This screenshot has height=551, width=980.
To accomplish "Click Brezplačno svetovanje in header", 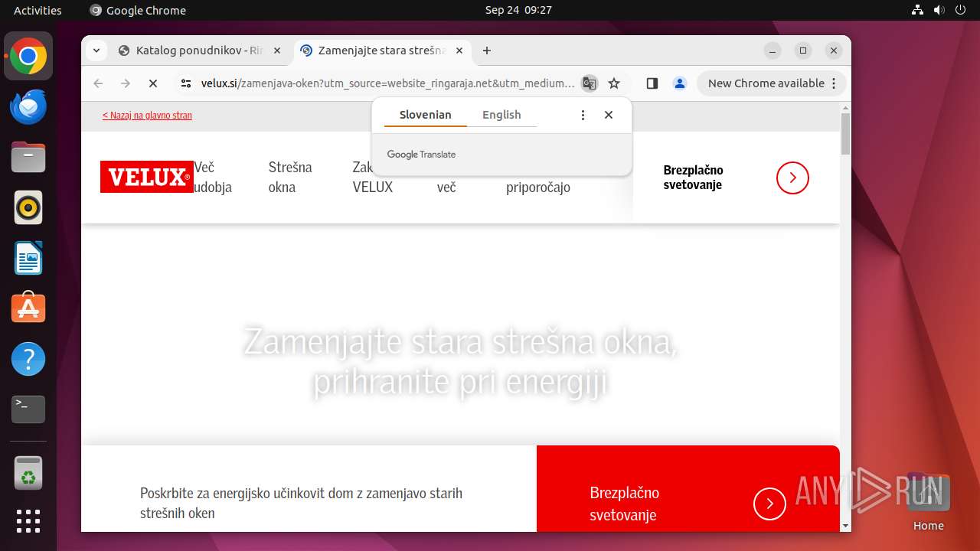I will 693,178.
